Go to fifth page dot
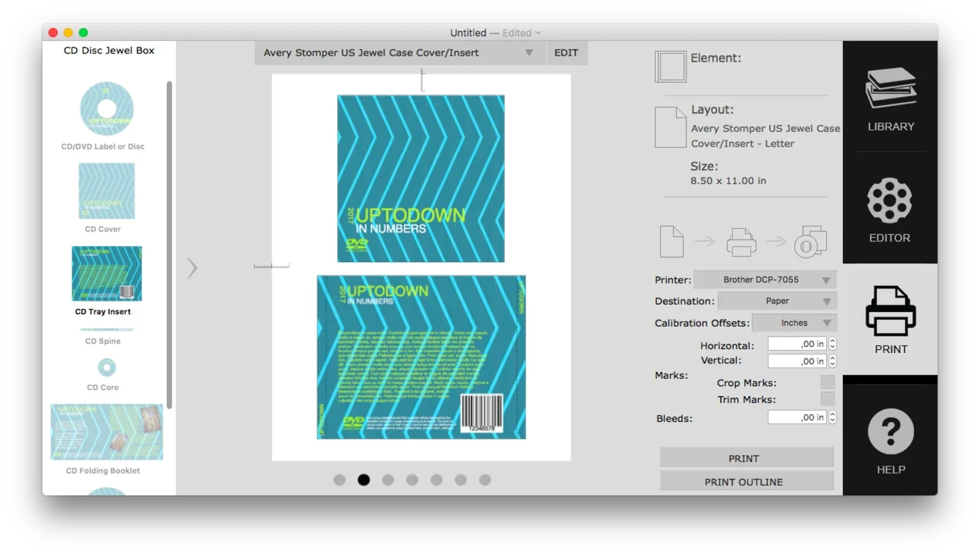The height and width of the screenshot is (556, 980). coord(436,480)
